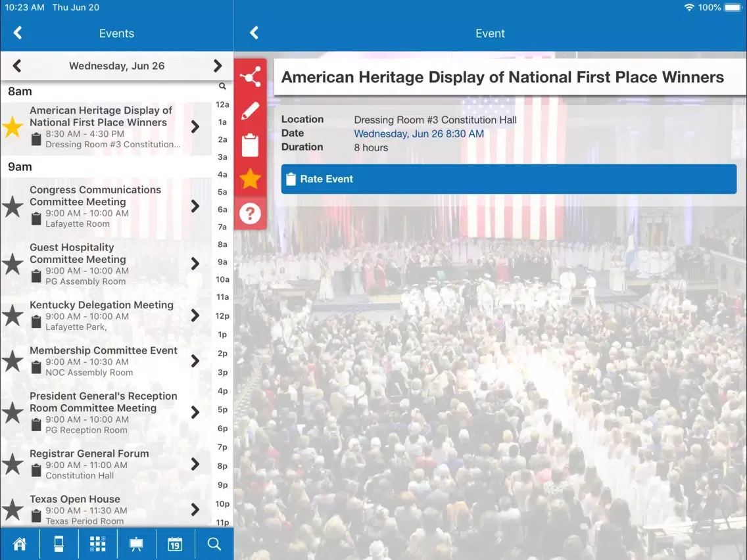The width and height of the screenshot is (747, 560).
Task: Open American Heritage Display row chevron
Action: coord(195,127)
